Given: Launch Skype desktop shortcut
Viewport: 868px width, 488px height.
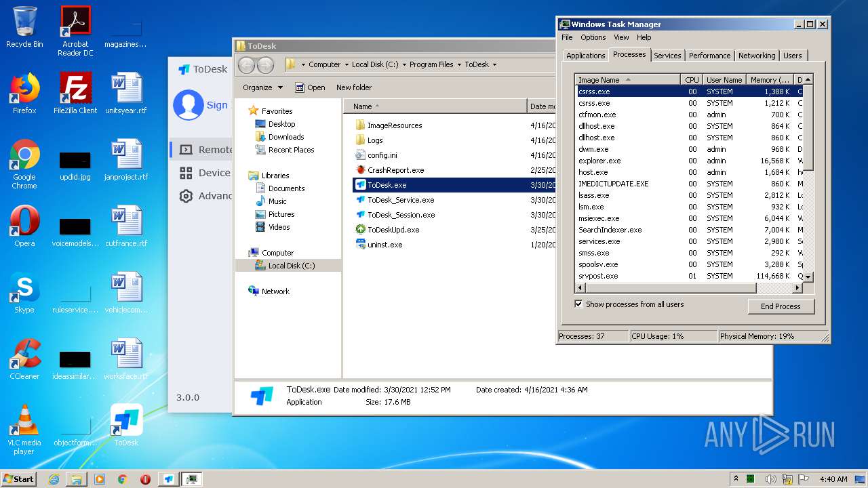Looking at the screenshot, I should [x=24, y=293].
